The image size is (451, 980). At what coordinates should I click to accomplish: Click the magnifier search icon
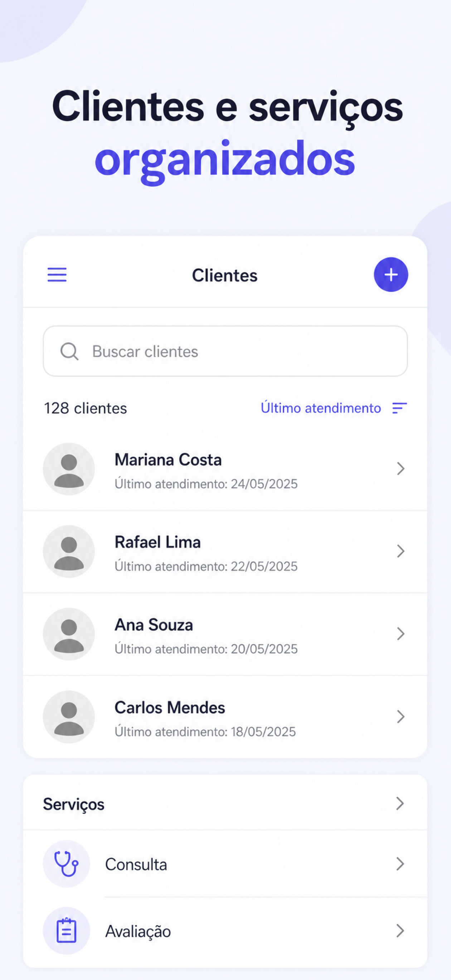click(69, 351)
